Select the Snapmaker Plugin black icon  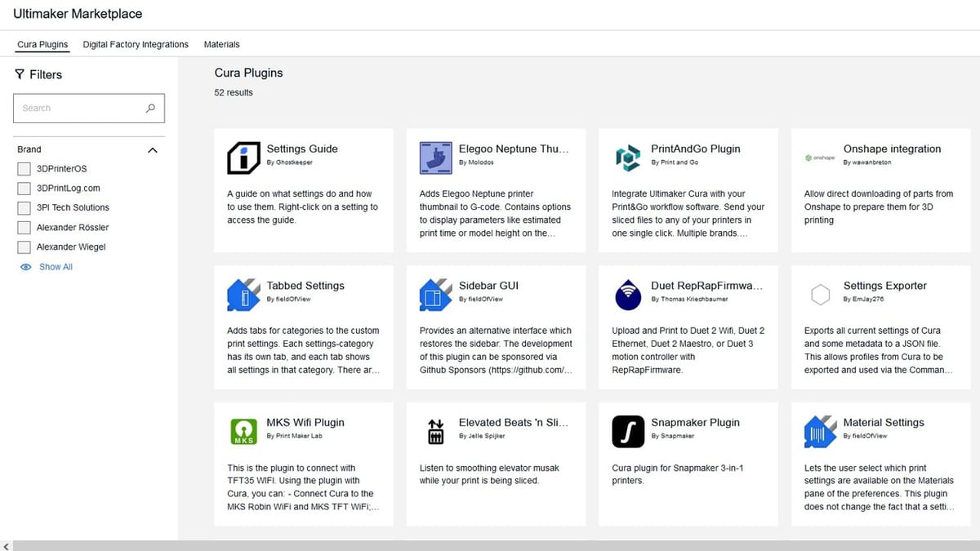pos(628,431)
